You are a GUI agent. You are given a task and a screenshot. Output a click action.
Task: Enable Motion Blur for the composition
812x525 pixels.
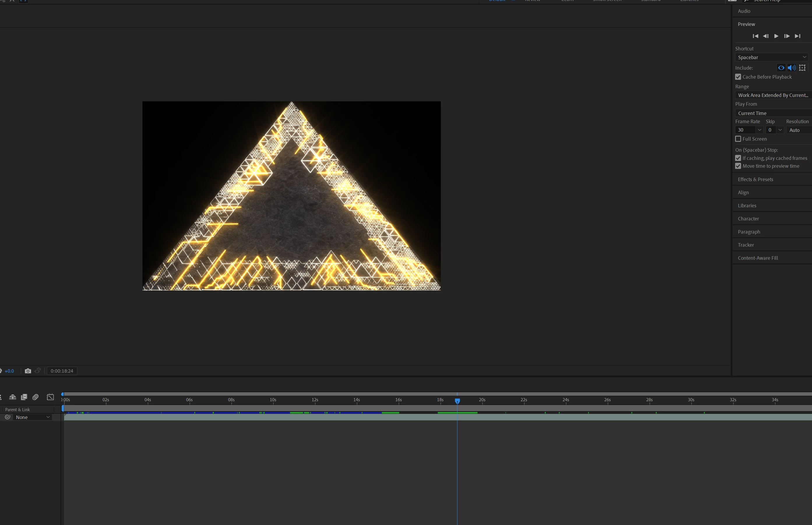36,397
